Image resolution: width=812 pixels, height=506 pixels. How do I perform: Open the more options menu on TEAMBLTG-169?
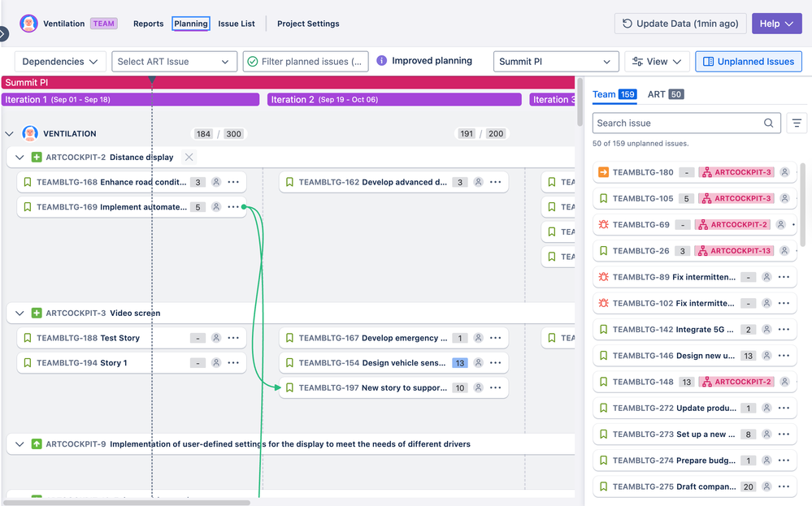[x=234, y=207]
